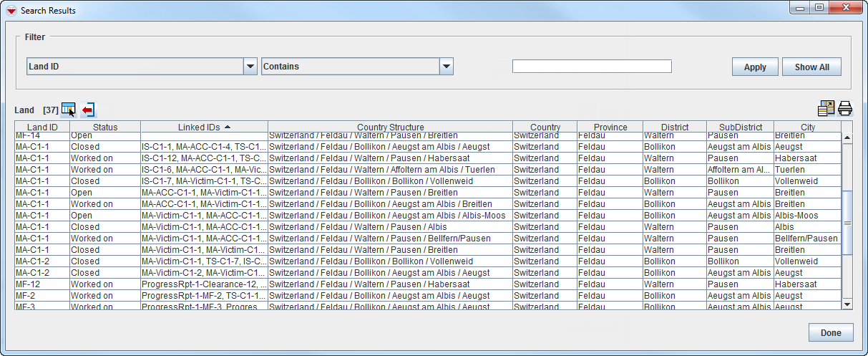The width and height of the screenshot is (868, 356).
Task: Click the City column header
Action: pos(807,127)
